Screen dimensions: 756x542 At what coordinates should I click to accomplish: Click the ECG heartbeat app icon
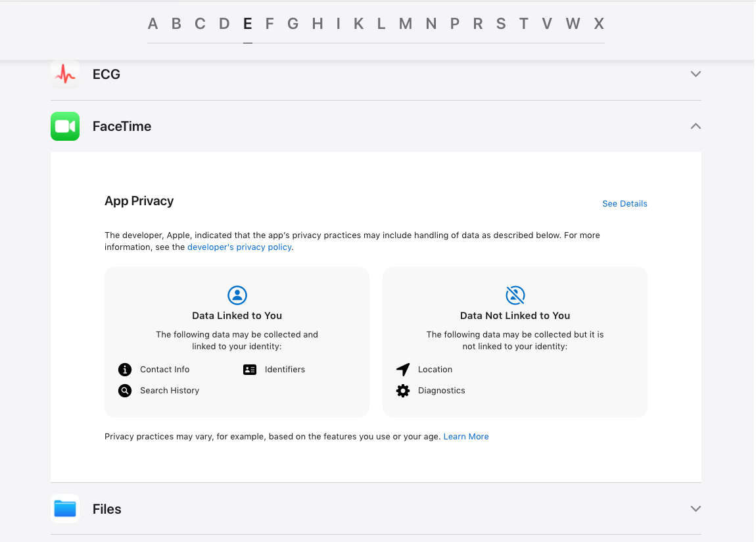tap(65, 74)
